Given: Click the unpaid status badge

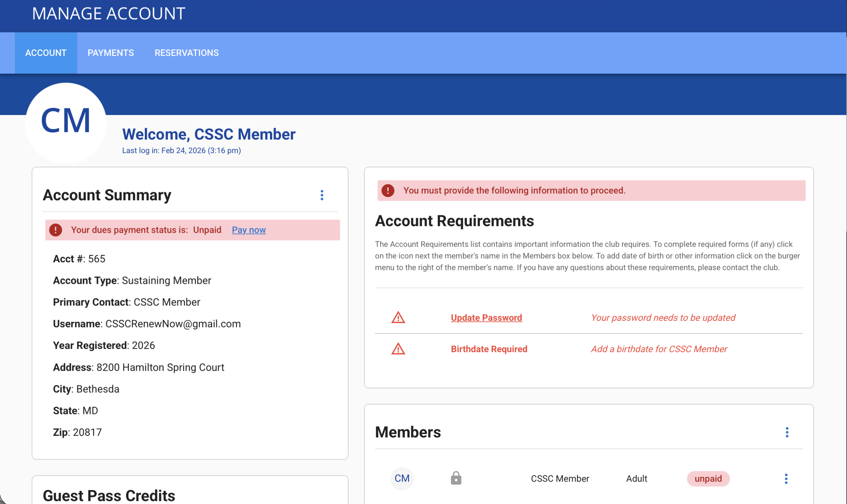Looking at the screenshot, I should [708, 479].
